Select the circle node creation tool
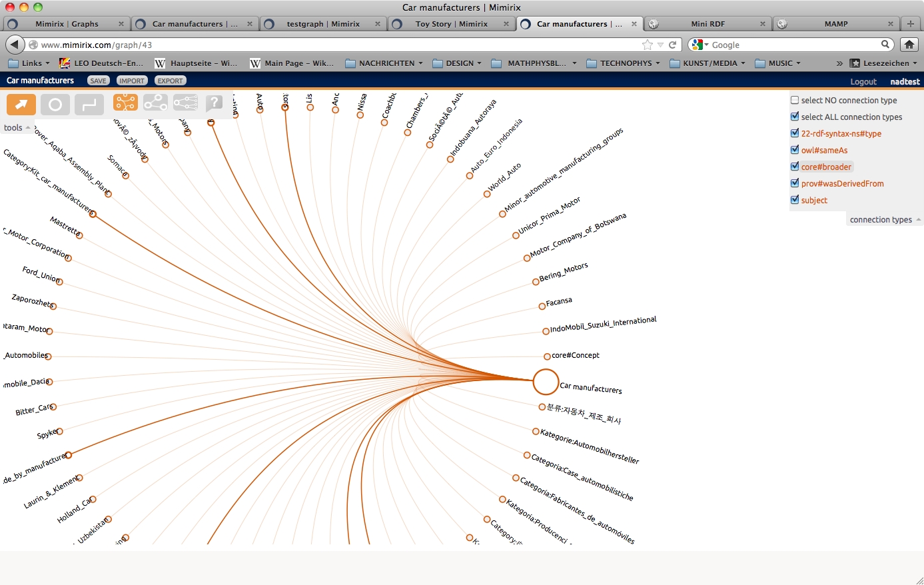924x585 pixels. click(55, 105)
